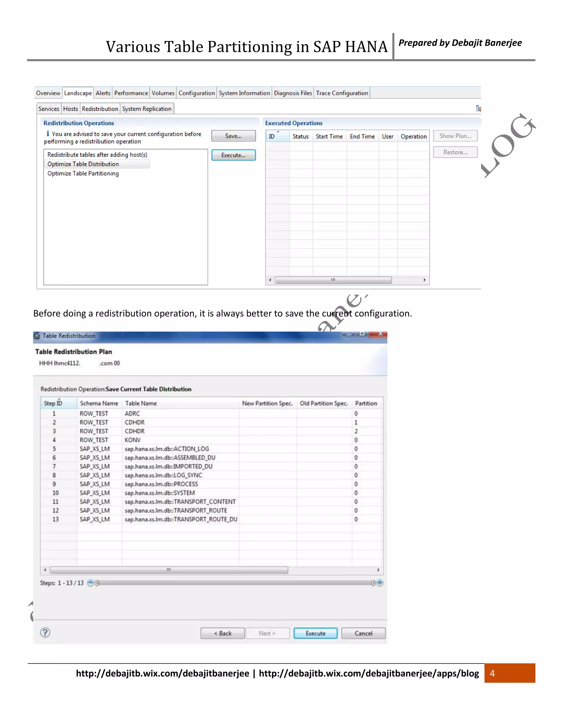Click the Execute... button in Redistribution Operations

[x=233, y=155]
